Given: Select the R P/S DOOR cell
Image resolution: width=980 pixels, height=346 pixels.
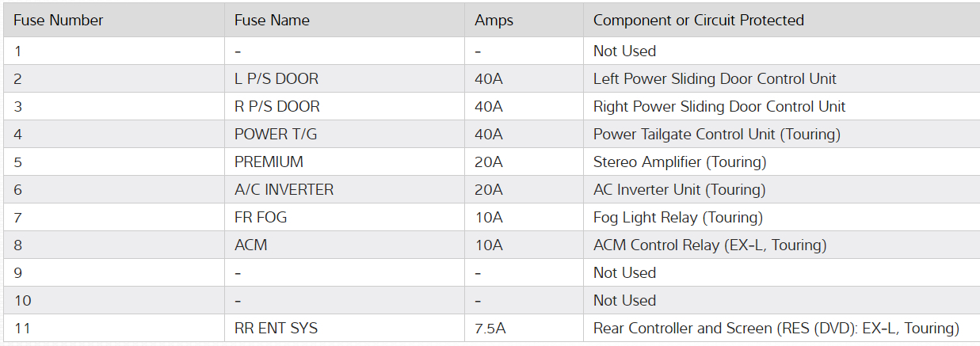Looking at the screenshot, I should pos(277,107).
